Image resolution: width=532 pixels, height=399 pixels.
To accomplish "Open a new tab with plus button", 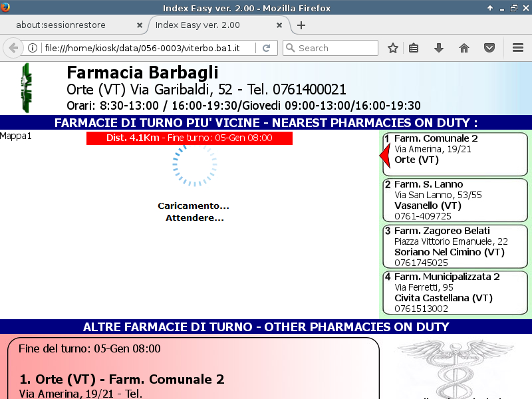I will [301, 25].
